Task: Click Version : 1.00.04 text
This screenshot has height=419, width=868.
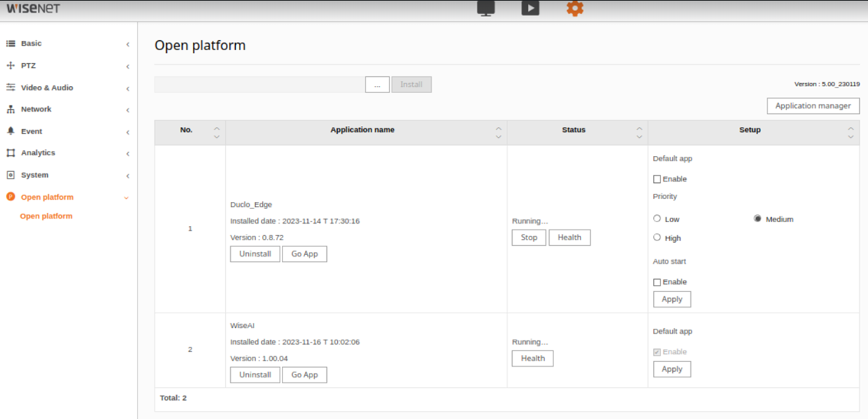Action: coord(259,358)
